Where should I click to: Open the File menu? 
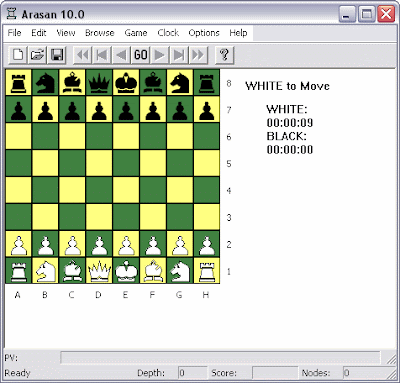(x=14, y=33)
